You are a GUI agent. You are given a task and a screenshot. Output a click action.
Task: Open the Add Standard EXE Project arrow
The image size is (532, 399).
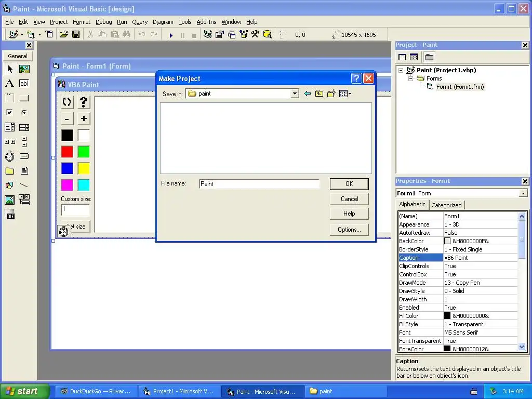[x=22, y=35]
